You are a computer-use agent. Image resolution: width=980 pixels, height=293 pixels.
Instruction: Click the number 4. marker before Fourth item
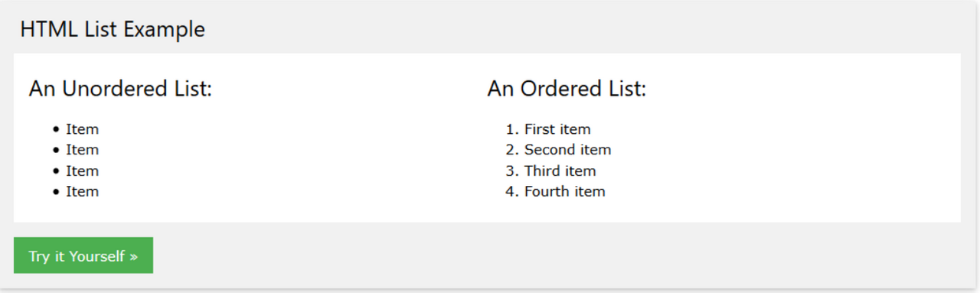(x=512, y=191)
